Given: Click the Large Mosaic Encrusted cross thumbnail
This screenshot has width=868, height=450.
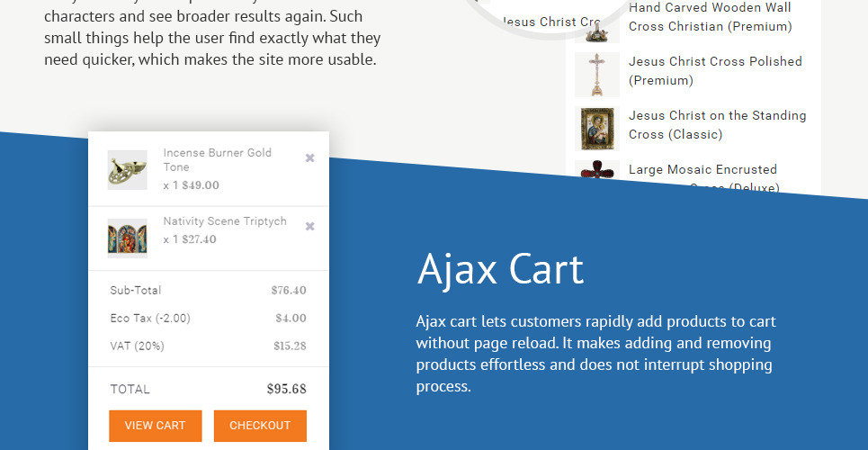Looking at the screenshot, I should (596, 171).
